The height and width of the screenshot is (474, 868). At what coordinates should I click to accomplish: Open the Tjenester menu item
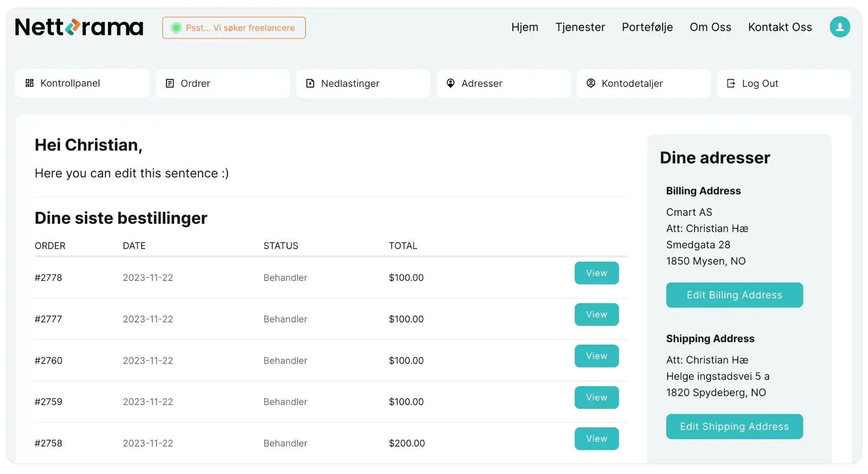[580, 27]
